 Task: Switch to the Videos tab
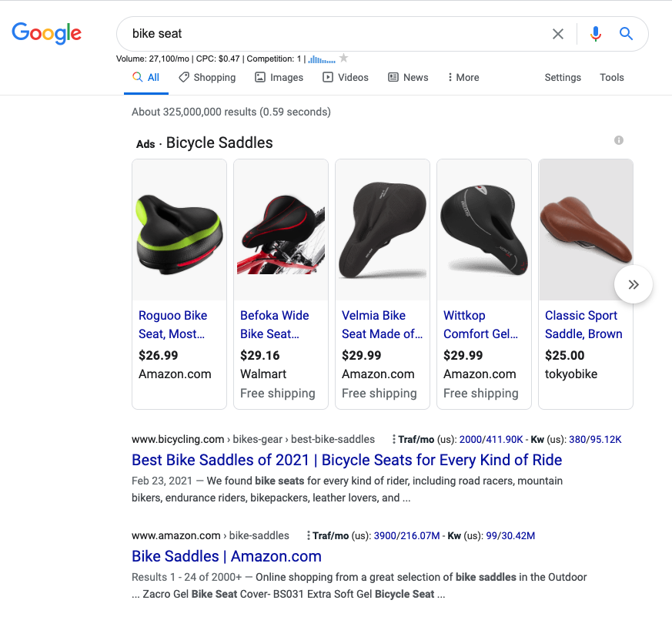[346, 78]
